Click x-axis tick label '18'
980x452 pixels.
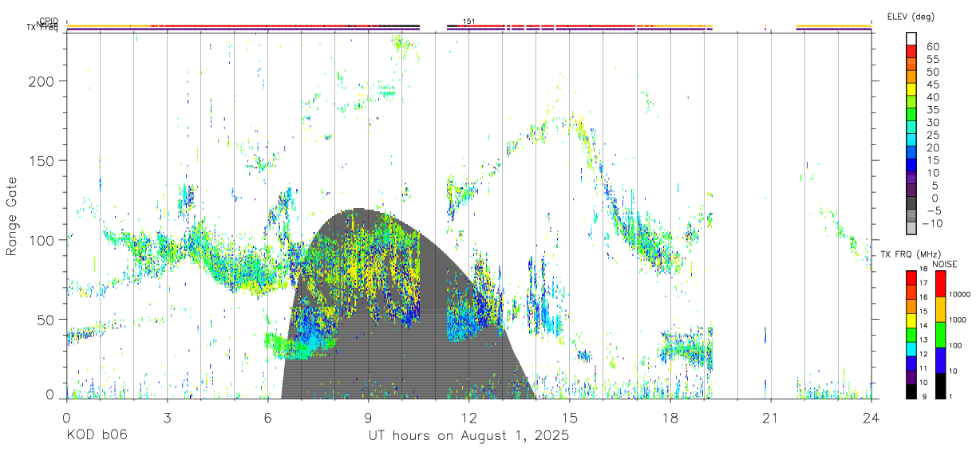(x=670, y=417)
